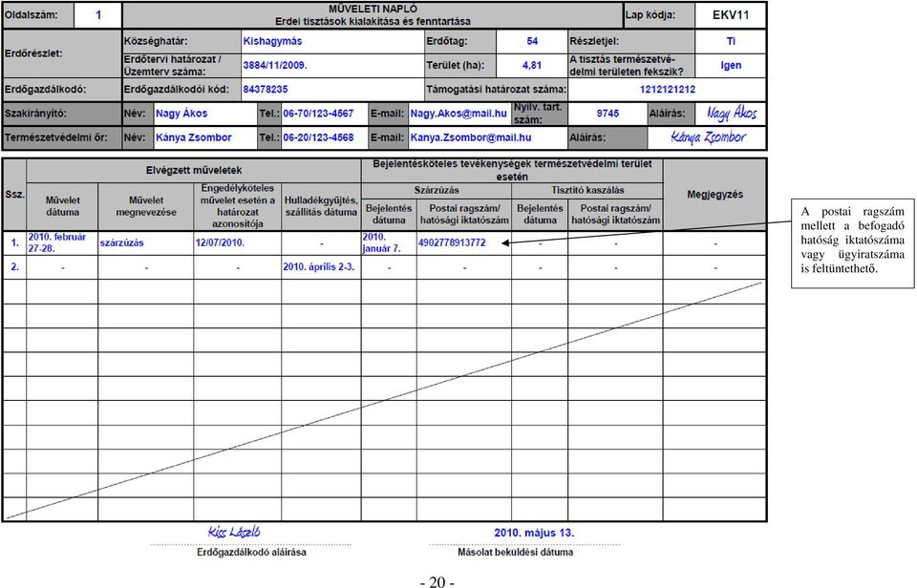Click the "Ssz." column header
The height and width of the screenshot is (588, 917).
14,194
